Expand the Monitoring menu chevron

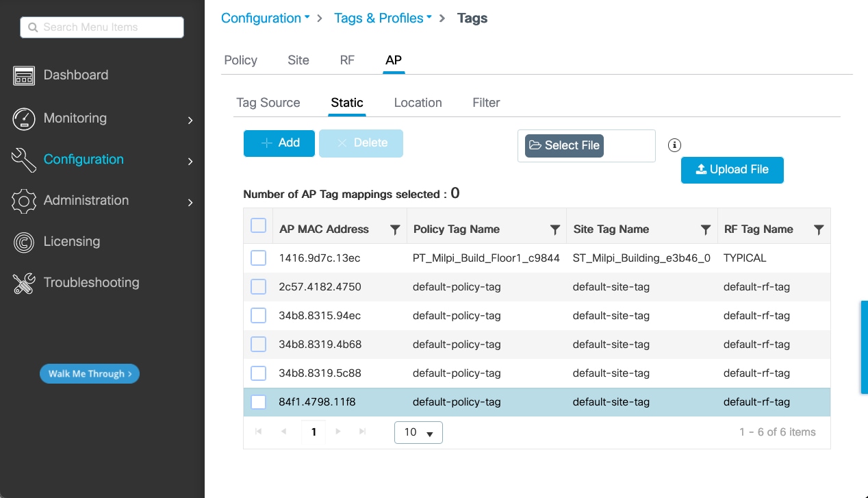point(190,121)
